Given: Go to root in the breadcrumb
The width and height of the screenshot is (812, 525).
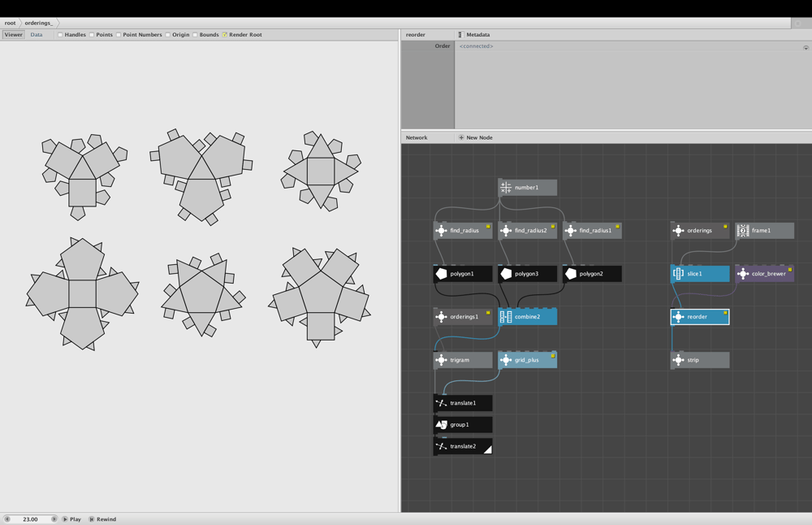Looking at the screenshot, I should pos(11,23).
